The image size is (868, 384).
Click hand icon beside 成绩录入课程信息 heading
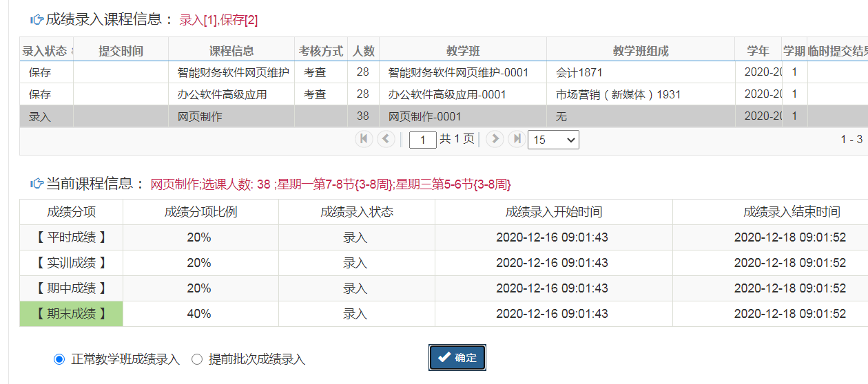[x=37, y=20]
